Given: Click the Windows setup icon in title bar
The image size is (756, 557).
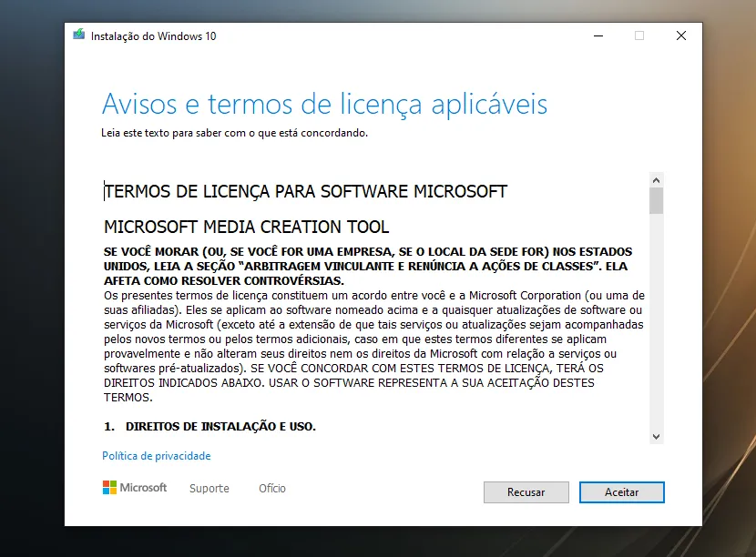Looking at the screenshot, I should (x=79, y=35).
